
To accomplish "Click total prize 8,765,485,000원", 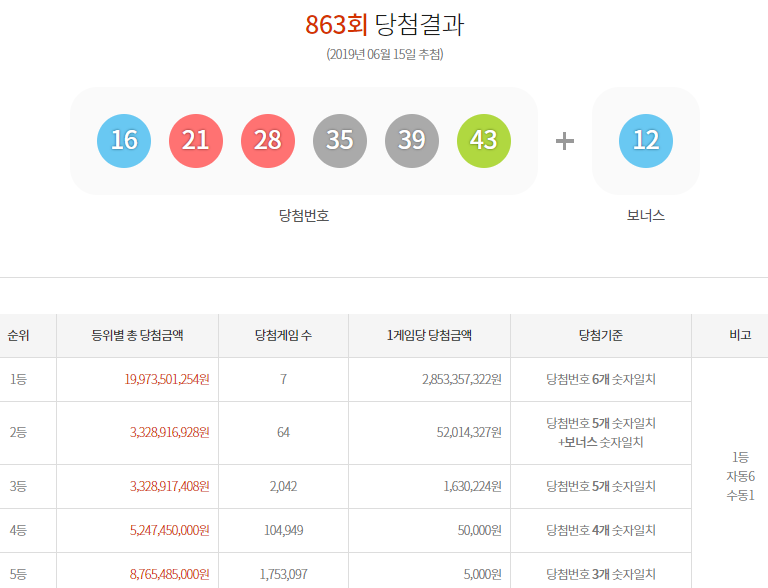I will pyautogui.click(x=170, y=574).
